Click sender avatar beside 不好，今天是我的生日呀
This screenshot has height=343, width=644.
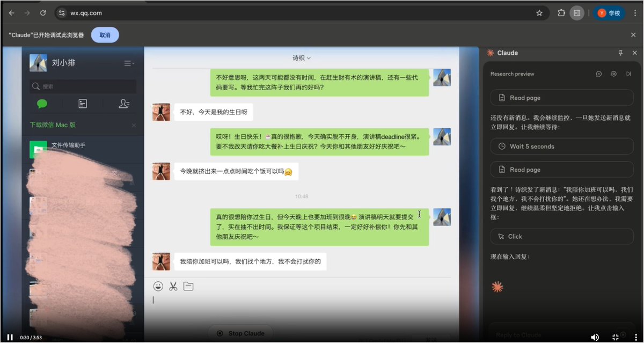(162, 112)
